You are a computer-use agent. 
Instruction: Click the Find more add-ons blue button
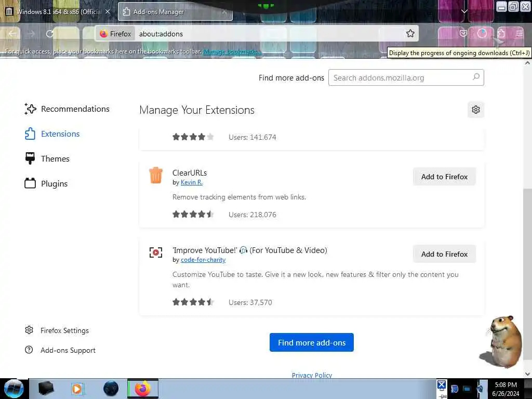pos(312,343)
